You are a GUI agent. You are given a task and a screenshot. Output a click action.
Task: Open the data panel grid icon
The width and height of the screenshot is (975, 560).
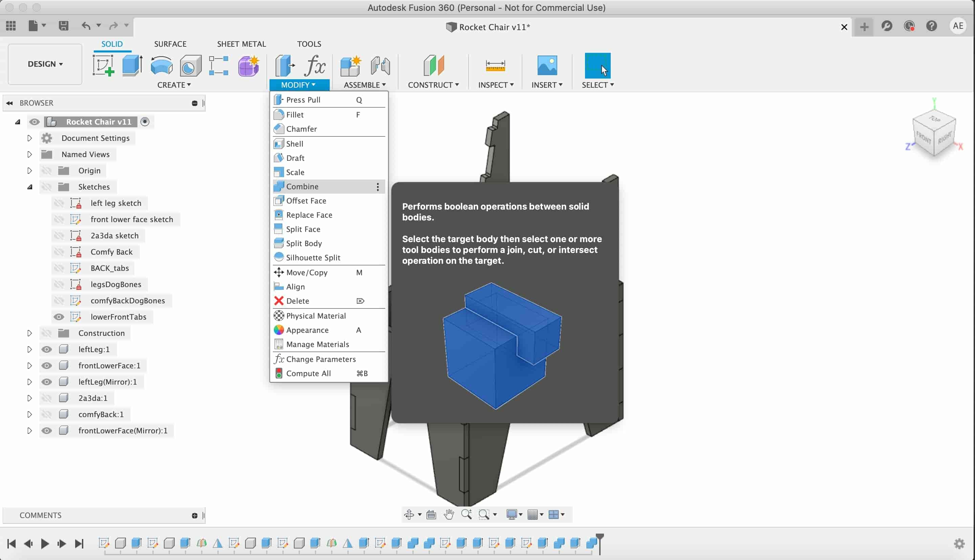coord(11,26)
